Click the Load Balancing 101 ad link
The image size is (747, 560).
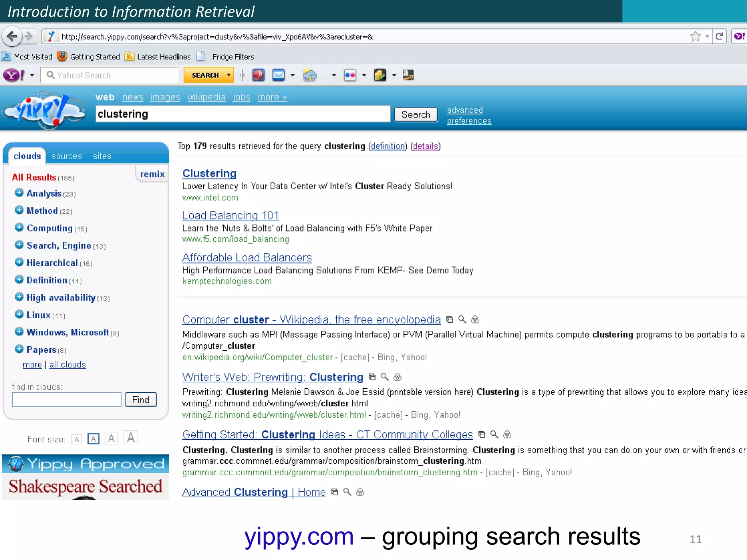click(231, 215)
